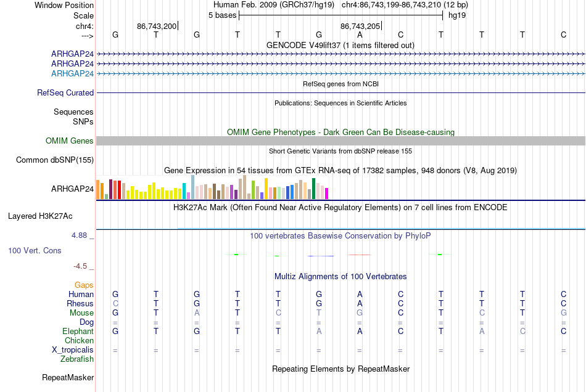Image resolution: width=586 pixels, height=392 pixels.
Task: Open the Layered H3K27Ac track label
Action: [x=40, y=216]
